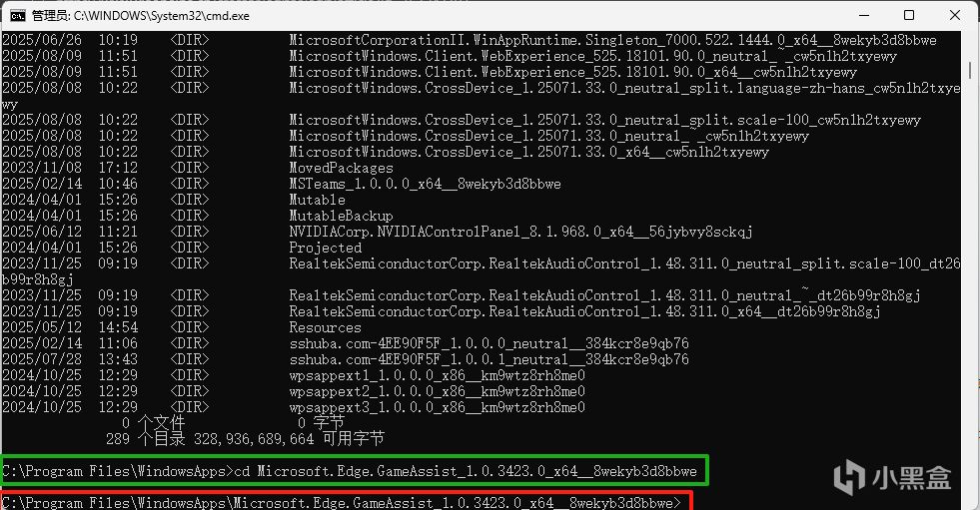The height and width of the screenshot is (510, 980).
Task: Click the date 2025/06/26 10:19
Action: (70, 41)
